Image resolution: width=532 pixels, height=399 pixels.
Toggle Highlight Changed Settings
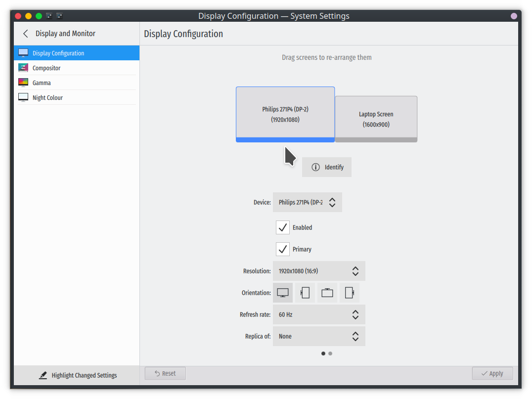[x=78, y=375]
